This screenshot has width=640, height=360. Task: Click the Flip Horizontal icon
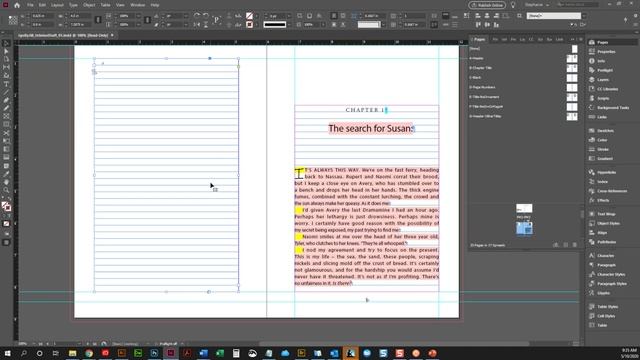[x=197, y=24]
